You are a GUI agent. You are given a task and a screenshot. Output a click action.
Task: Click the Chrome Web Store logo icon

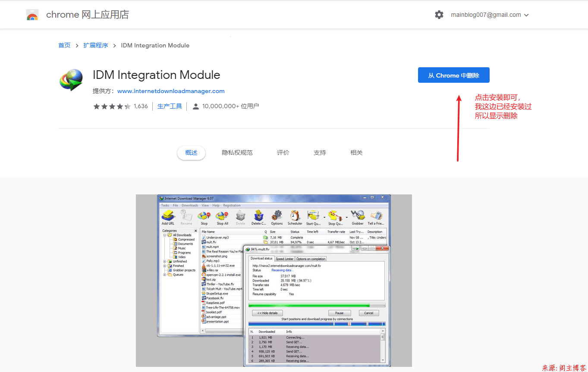pos(32,15)
